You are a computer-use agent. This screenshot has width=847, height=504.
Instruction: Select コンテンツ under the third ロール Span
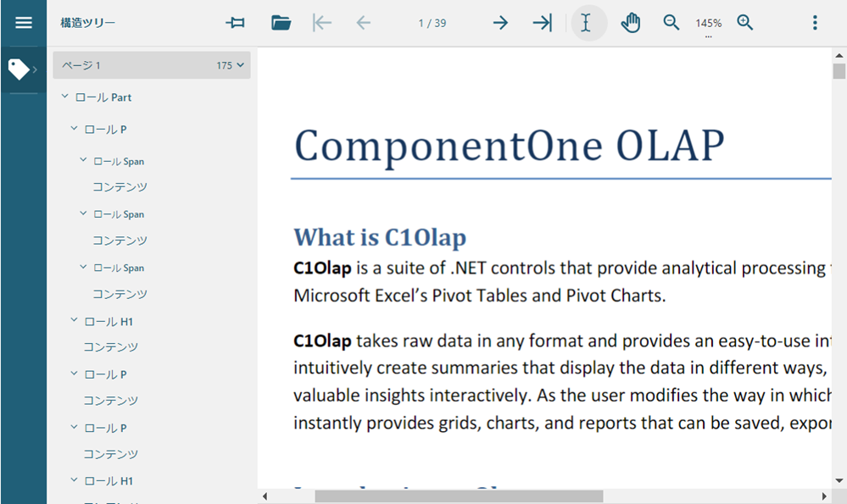(120, 294)
